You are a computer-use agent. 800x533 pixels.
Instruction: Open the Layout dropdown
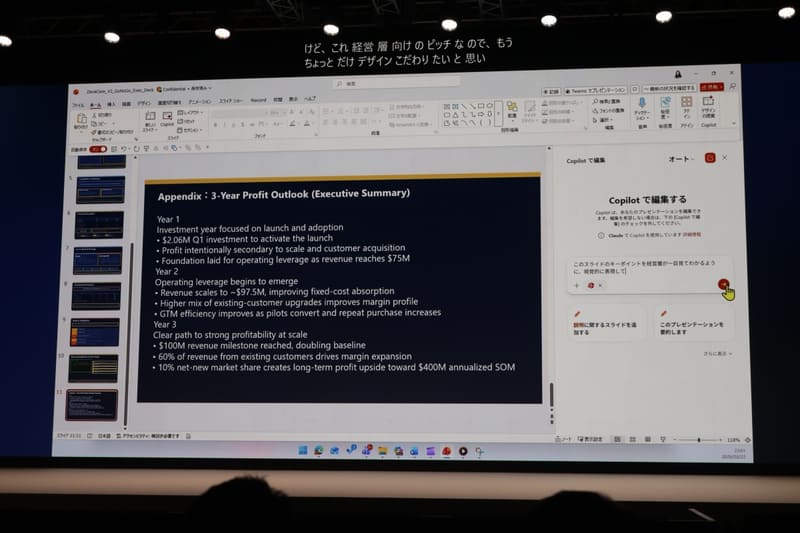pyautogui.click(x=190, y=113)
